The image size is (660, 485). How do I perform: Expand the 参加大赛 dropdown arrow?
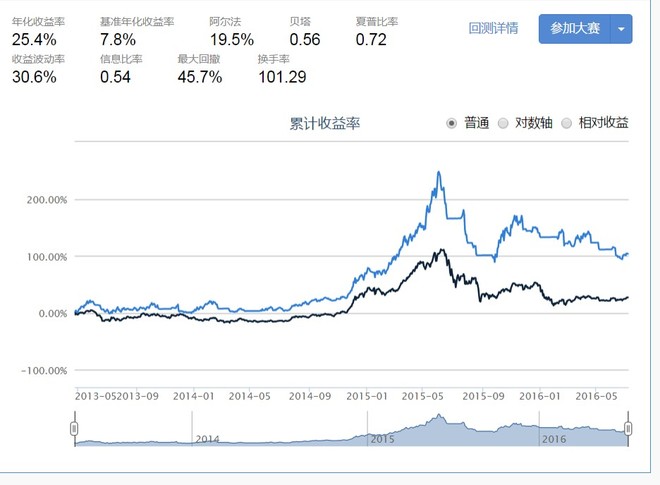pyautogui.click(x=621, y=29)
